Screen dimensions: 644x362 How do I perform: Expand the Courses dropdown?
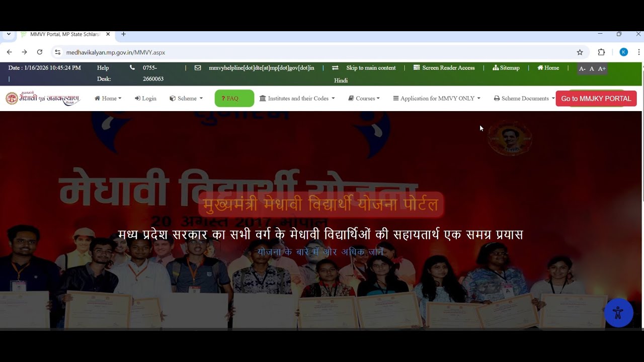coord(364,99)
